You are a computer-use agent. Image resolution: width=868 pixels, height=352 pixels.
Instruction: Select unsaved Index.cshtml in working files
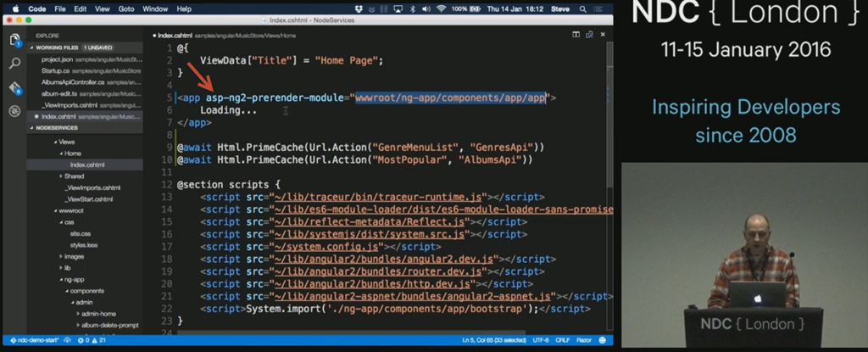pyautogui.click(x=85, y=116)
